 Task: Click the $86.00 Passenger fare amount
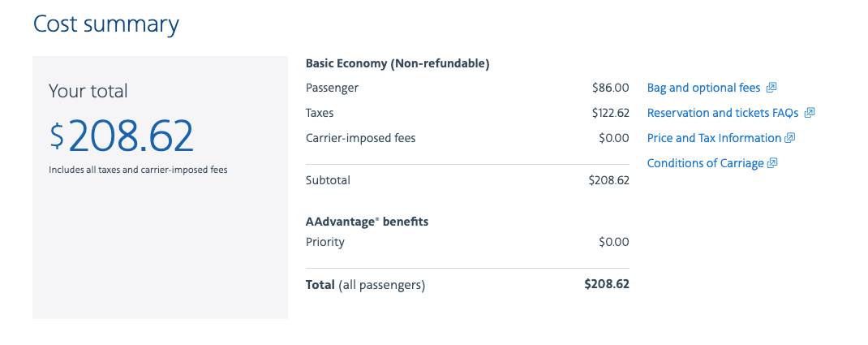[610, 88]
